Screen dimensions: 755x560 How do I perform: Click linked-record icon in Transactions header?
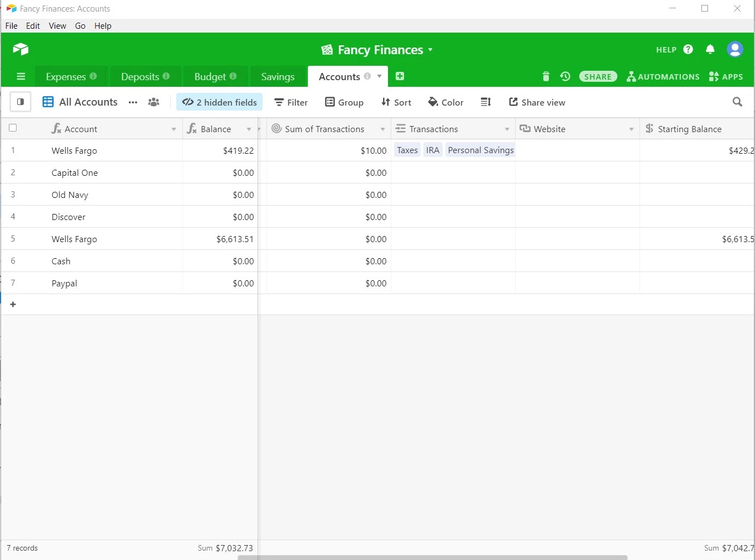pos(401,128)
